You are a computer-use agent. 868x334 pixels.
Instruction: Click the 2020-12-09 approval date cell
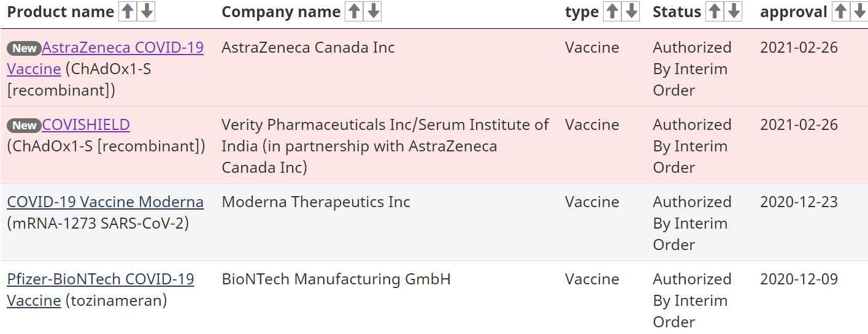799,279
